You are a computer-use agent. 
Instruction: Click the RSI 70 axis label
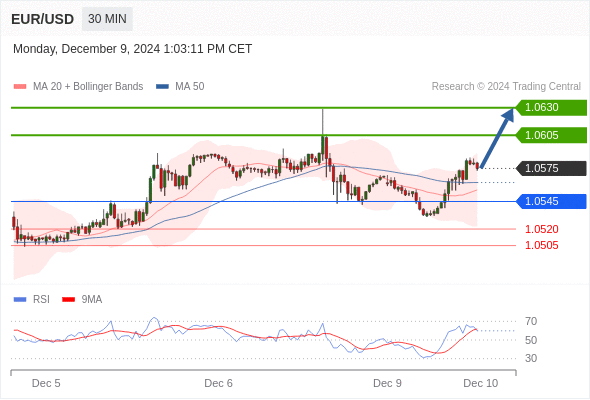point(531,322)
